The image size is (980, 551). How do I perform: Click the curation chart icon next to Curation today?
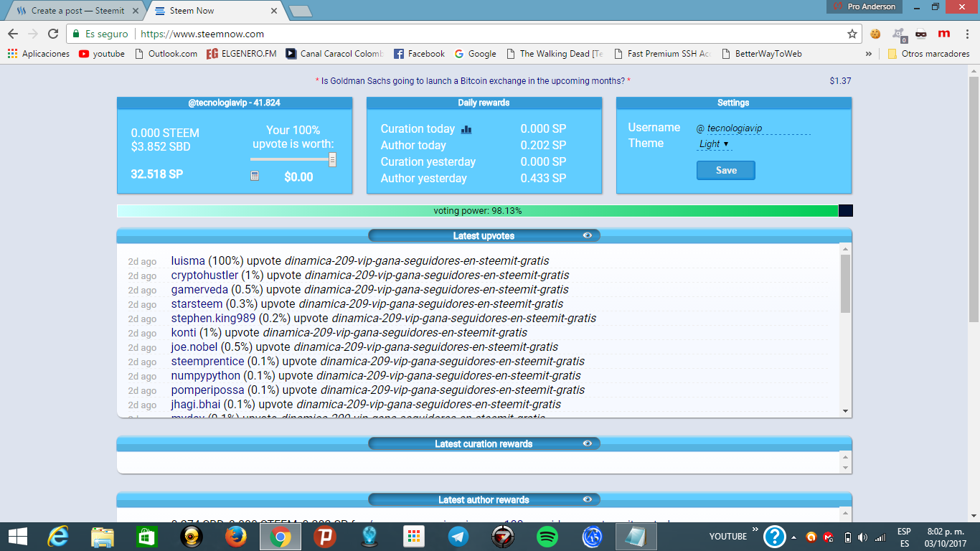click(466, 129)
